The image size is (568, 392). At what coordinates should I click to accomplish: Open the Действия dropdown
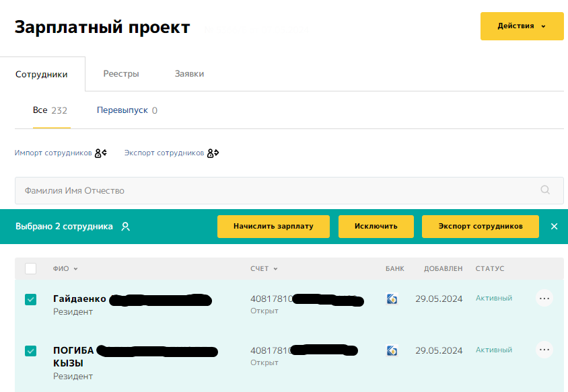point(522,26)
